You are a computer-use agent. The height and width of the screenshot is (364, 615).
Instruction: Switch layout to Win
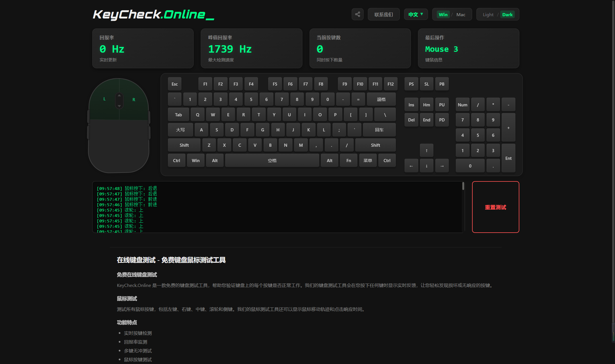(443, 15)
